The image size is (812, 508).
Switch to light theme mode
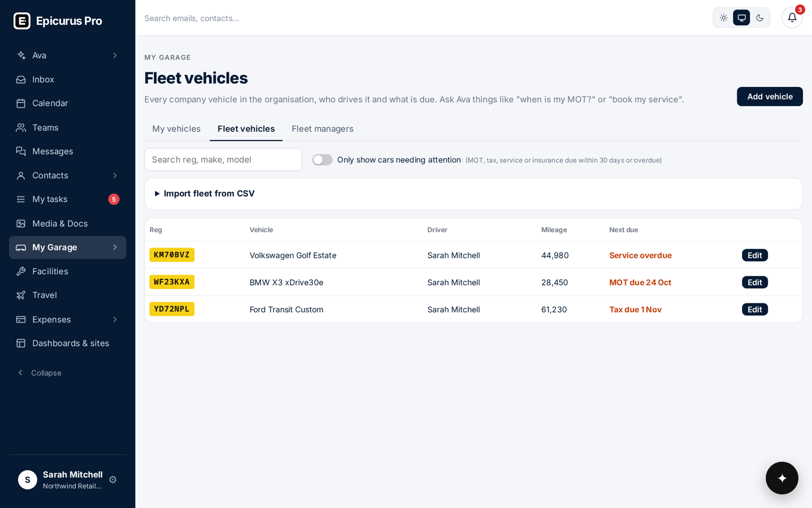723,18
